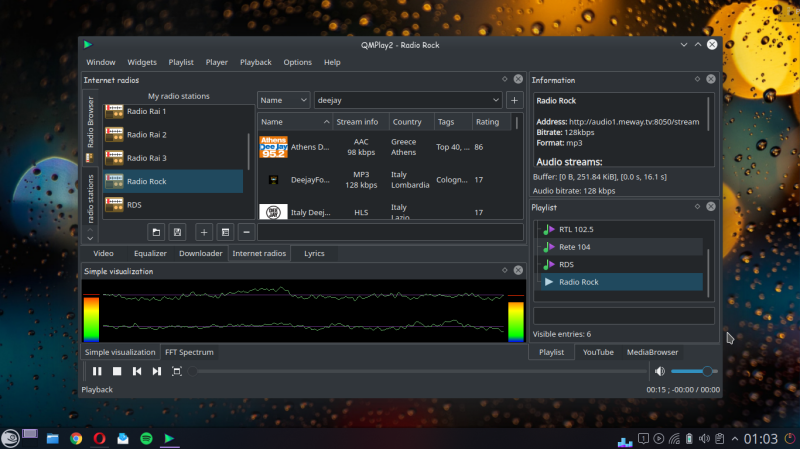Screen dimensions: 800x449
Task: Switch to the Downloader tab
Action: [201, 254]
